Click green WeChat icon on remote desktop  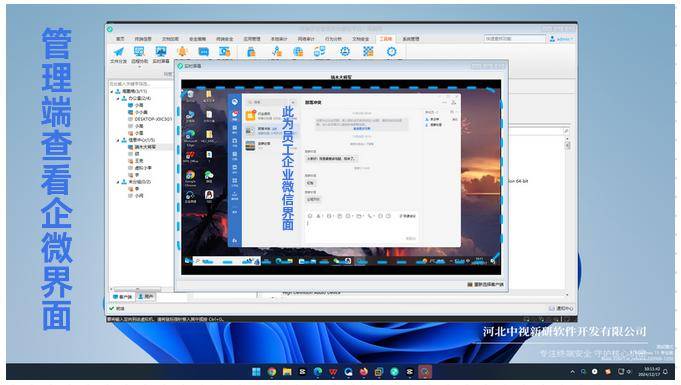[209, 177]
